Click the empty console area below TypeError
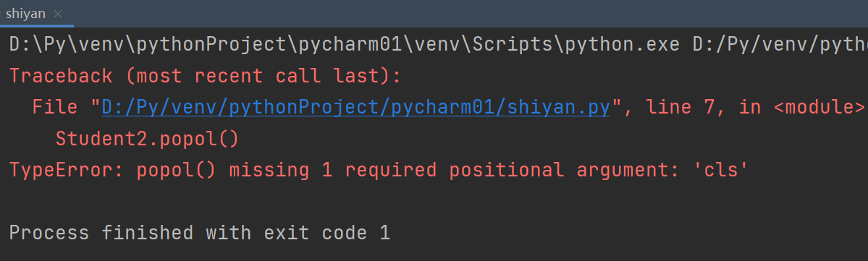The width and height of the screenshot is (868, 261). pos(434,201)
